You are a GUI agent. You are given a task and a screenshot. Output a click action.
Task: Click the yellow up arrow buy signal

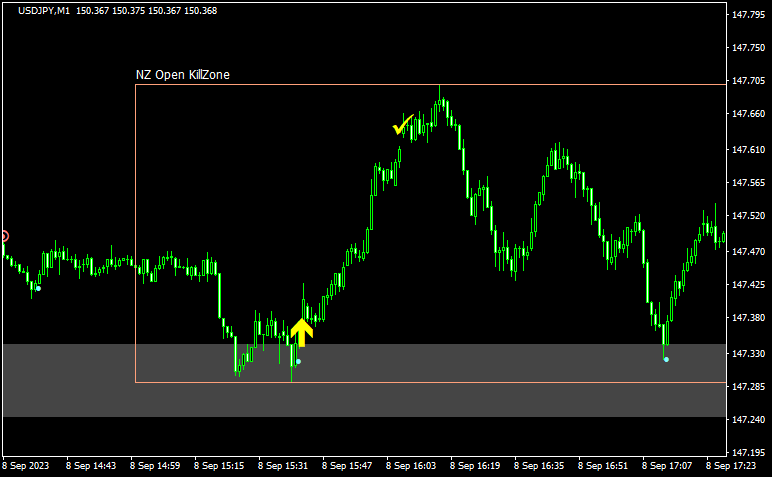click(302, 331)
